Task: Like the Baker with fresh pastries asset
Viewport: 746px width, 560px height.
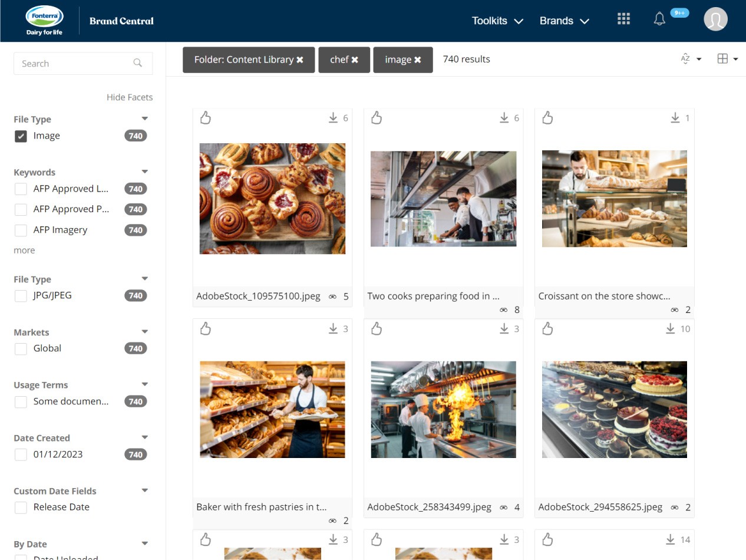Action: tap(205, 329)
